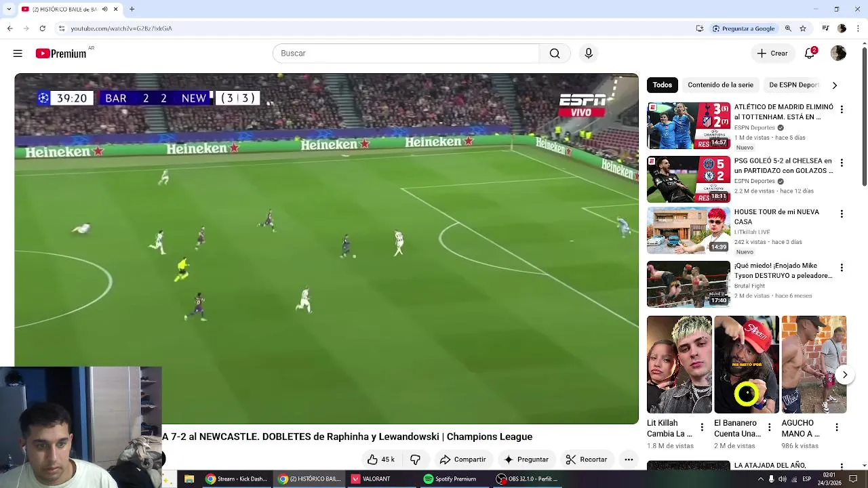This screenshot has width=868, height=488.
Task: Mute the tab via speaker icon
Action: coord(104,9)
